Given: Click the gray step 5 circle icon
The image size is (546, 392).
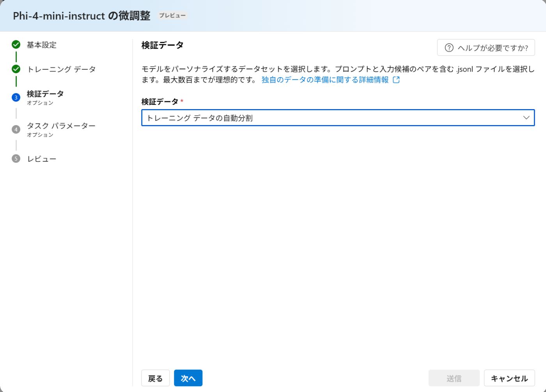Looking at the screenshot, I should click(x=16, y=159).
